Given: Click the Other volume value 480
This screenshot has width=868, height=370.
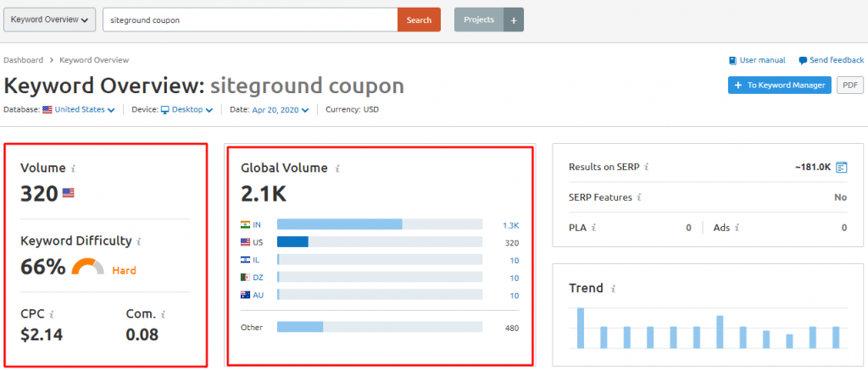Looking at the screenshot, I should coord(512,328).
